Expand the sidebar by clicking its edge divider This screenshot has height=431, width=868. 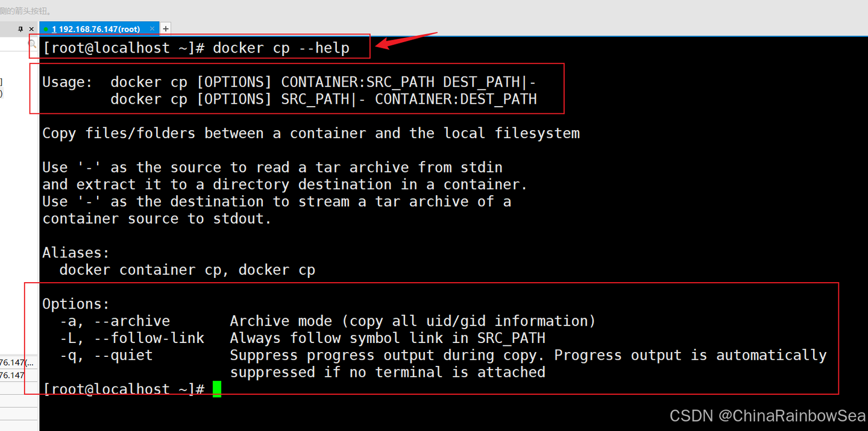[x=37, y=211]
